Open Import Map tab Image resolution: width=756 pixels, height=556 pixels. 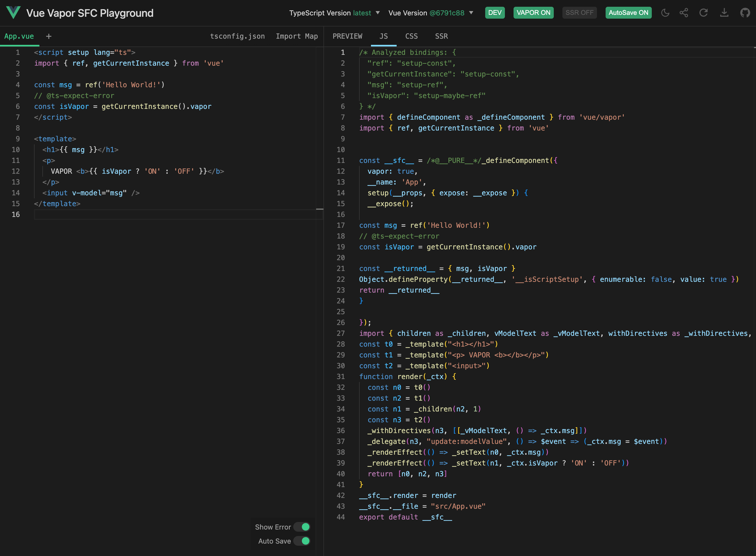coord(296,36)
